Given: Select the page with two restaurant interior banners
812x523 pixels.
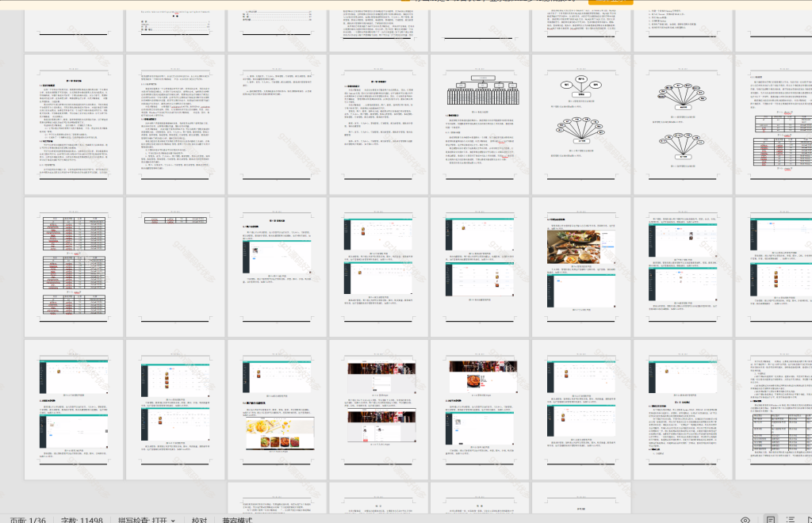Looking at the screenshot, I should (x=378, y=410).
